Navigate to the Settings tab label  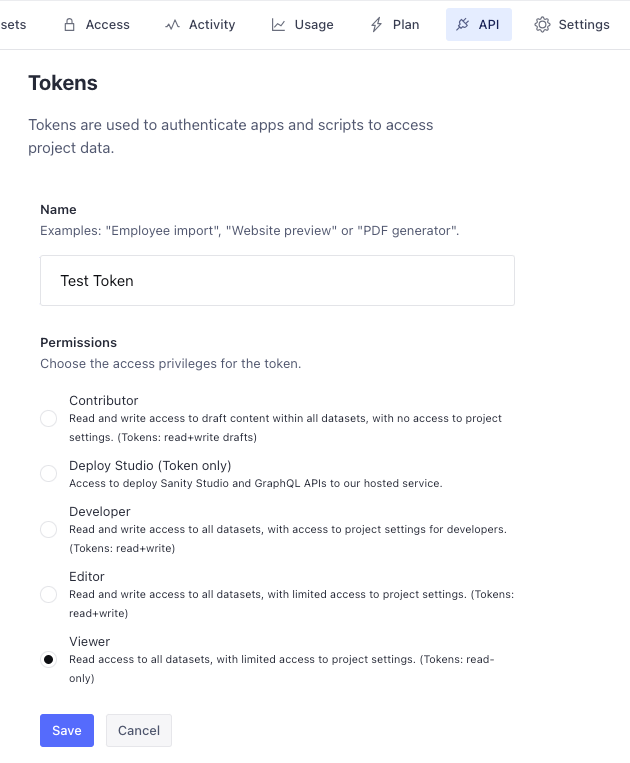tap(584, 25)
